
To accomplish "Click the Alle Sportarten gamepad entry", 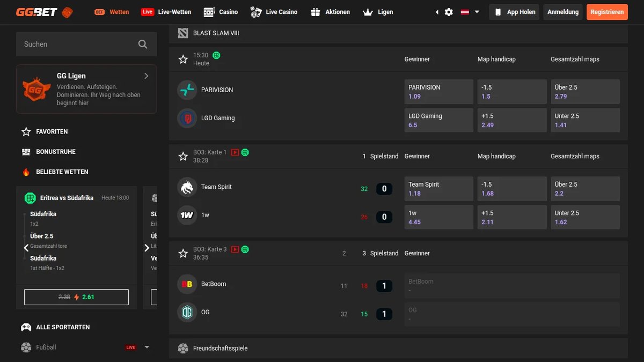I will [x=55, y=327].
